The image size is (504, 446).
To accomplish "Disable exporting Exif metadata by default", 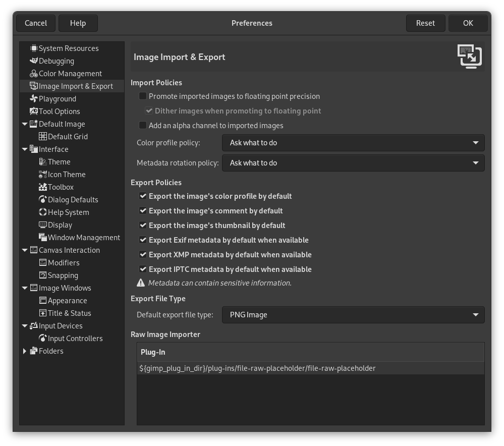I will point(143,240).
